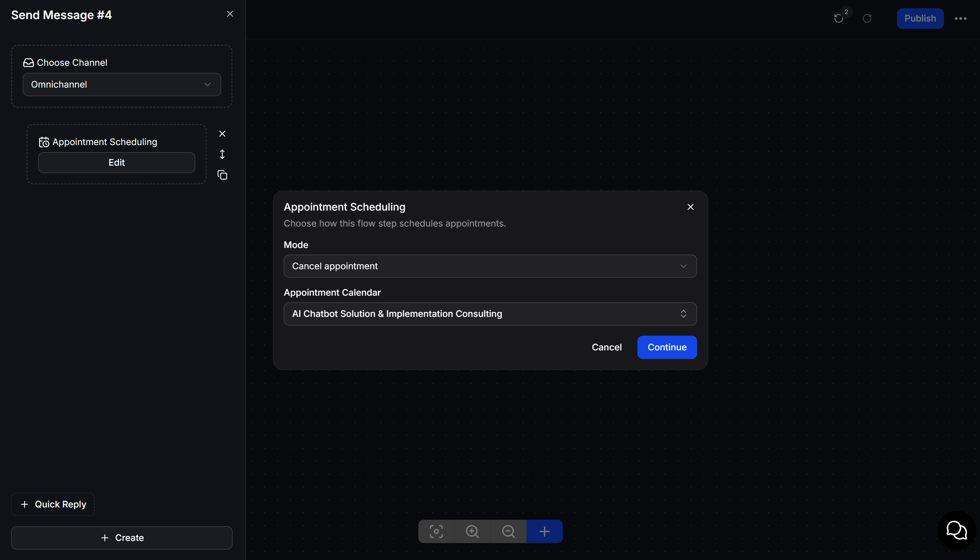Close the Appointment Scheduling dialog

691,207
